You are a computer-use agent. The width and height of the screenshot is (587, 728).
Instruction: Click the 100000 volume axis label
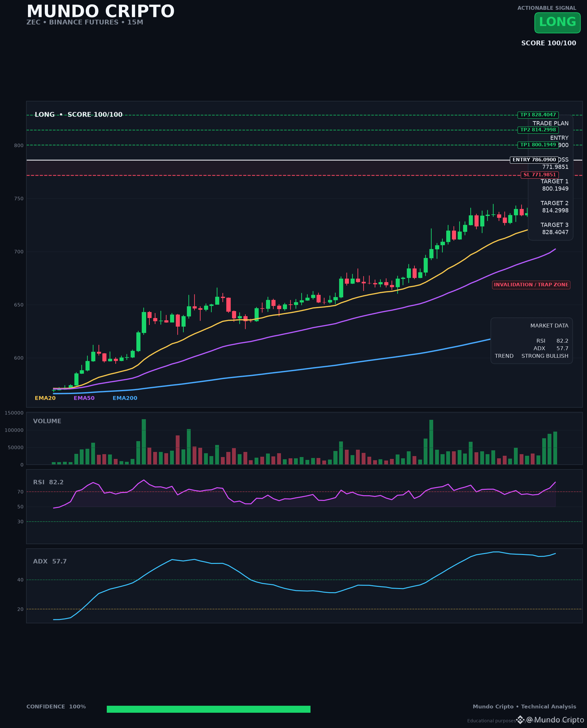click(14, 430)
